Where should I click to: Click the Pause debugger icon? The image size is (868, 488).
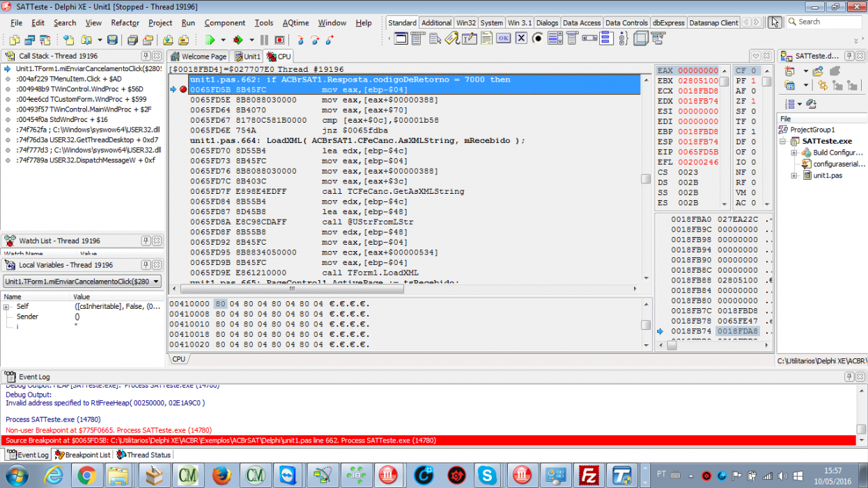[x=264, y=40]
